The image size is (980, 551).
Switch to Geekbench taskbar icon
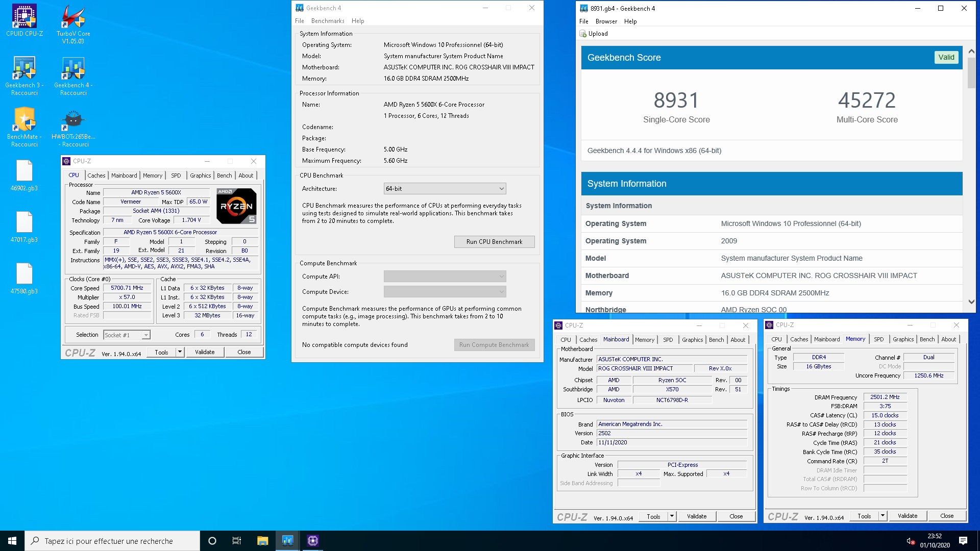287,541
